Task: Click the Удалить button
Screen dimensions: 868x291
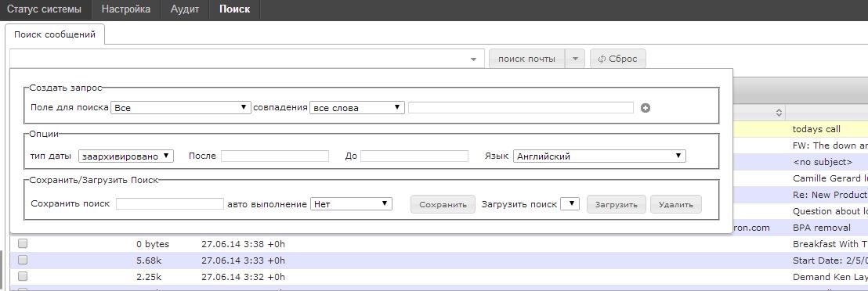Action: point(676,204)
